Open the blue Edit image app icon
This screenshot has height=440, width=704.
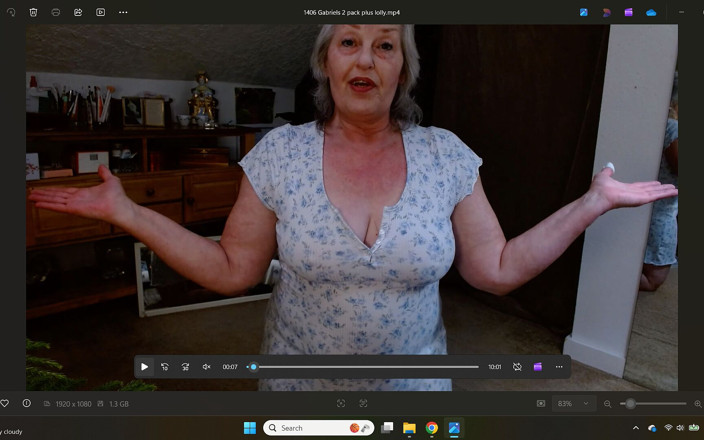pyautogui.click(x=584, y=12)
